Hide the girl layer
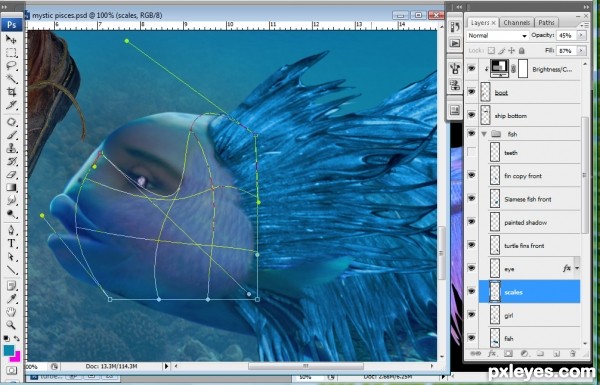 click(x=471, y=315)
